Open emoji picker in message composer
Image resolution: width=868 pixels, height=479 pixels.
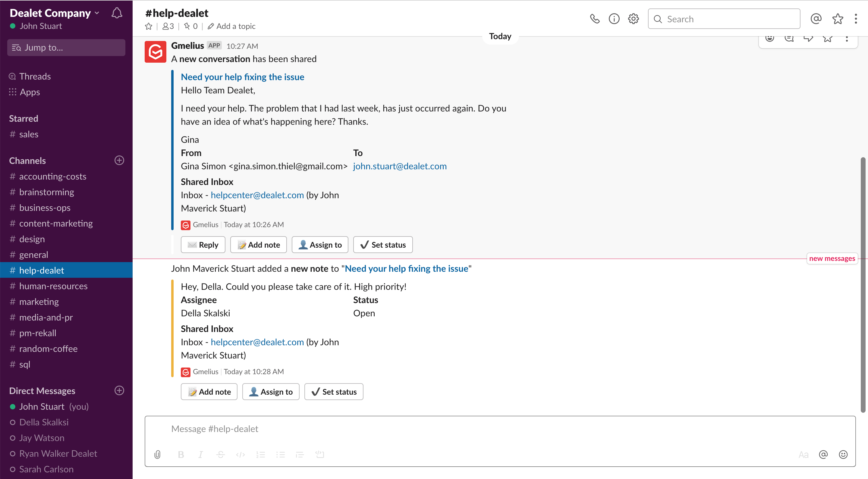843,454
